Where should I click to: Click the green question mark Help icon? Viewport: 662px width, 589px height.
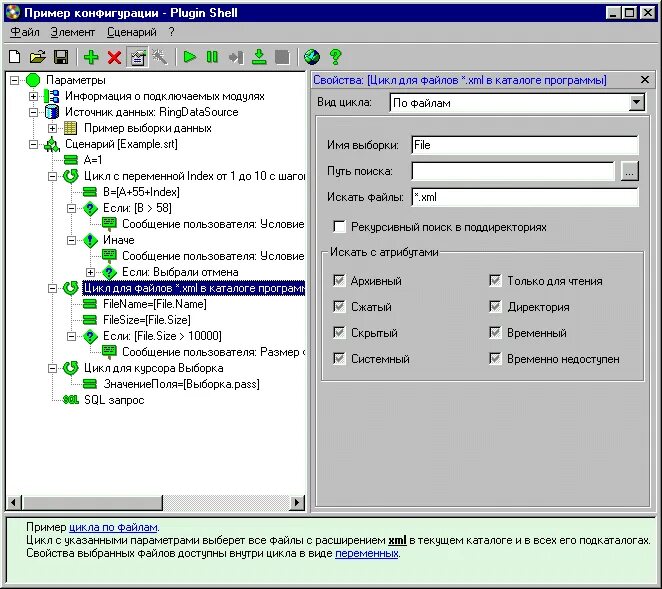click(336, 57)
